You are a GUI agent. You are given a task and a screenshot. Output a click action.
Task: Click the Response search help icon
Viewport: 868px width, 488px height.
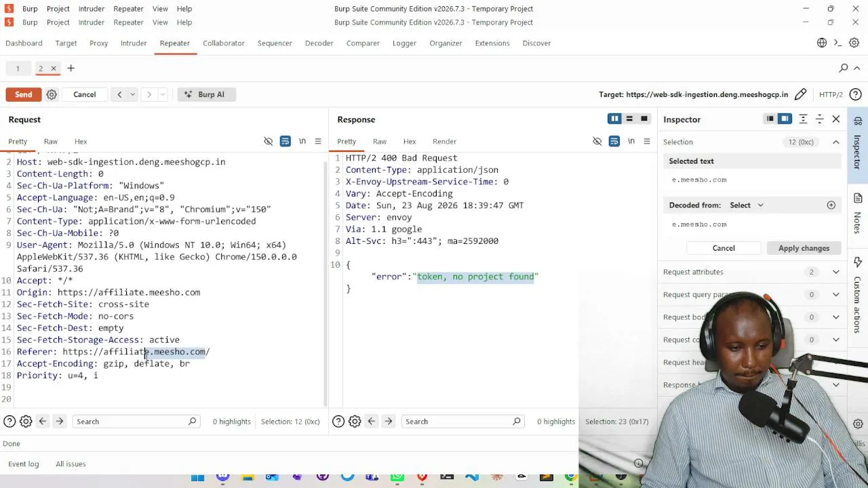(338, 422)
